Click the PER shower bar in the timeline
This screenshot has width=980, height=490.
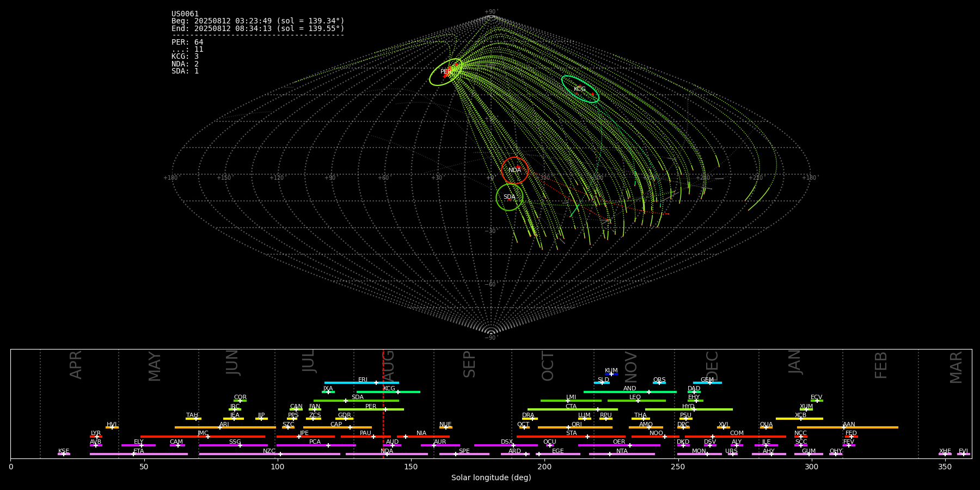point(371,409)
